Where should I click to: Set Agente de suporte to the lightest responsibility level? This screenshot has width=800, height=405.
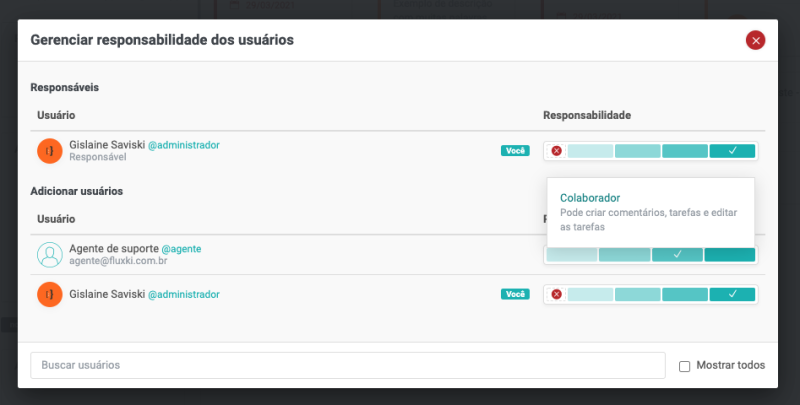pos(572,255)
